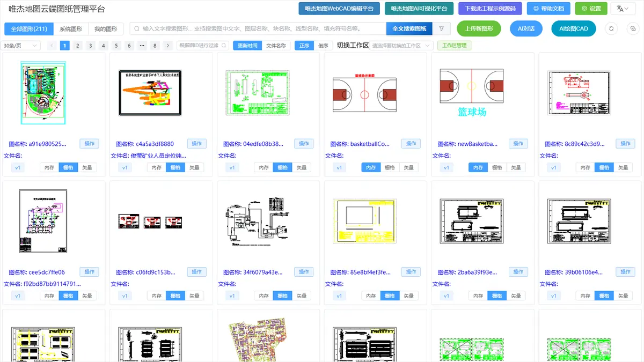Click v1 version tag of map c06fd9c153b
The image size is (644, 362).
point(125,295)
